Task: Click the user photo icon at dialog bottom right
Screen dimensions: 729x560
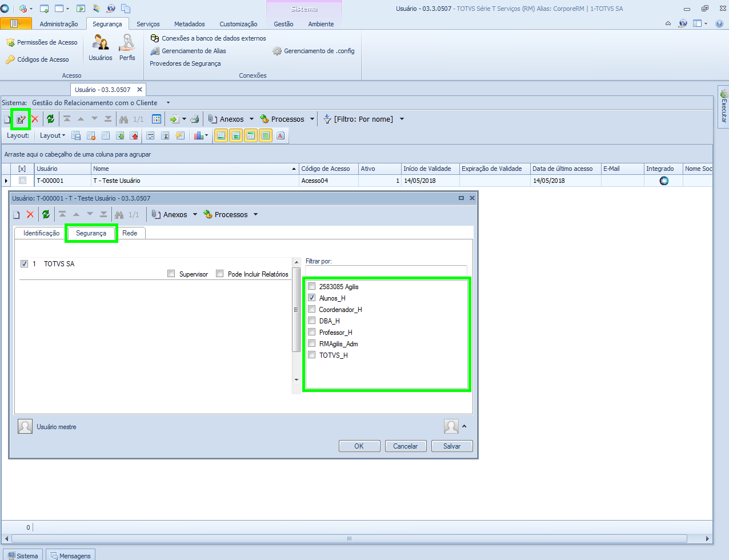Action: (451, 426)
